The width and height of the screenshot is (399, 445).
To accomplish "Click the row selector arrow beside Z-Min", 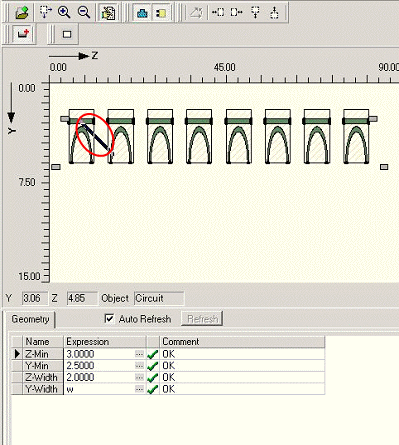I will (17, 354).
